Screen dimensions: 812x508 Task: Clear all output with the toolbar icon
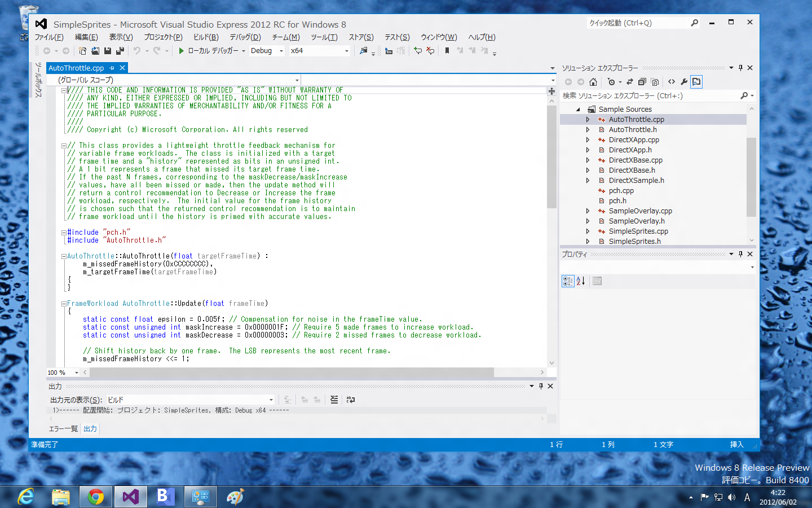coord(334,400)
